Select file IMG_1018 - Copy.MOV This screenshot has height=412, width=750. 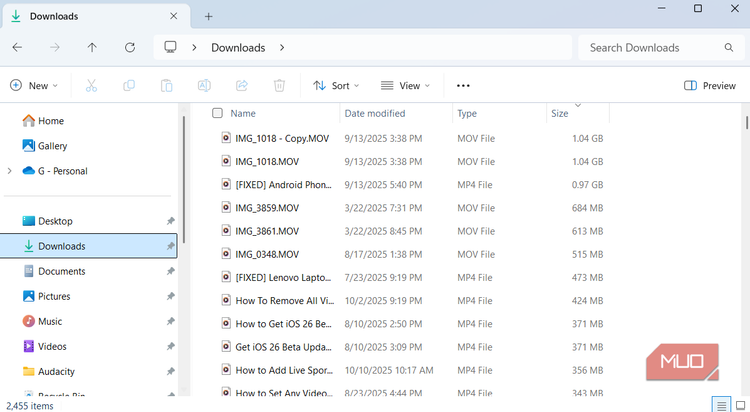[x=282, y=138]
